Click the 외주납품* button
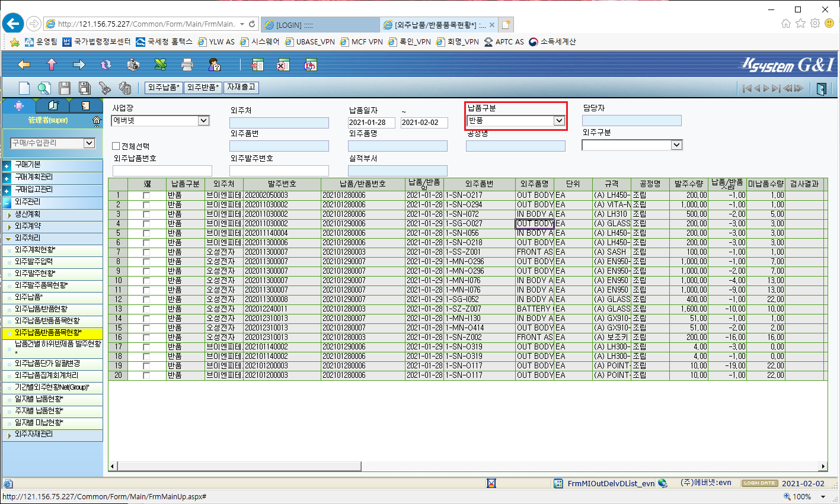840x504 pixels. [x=164, y=88]
